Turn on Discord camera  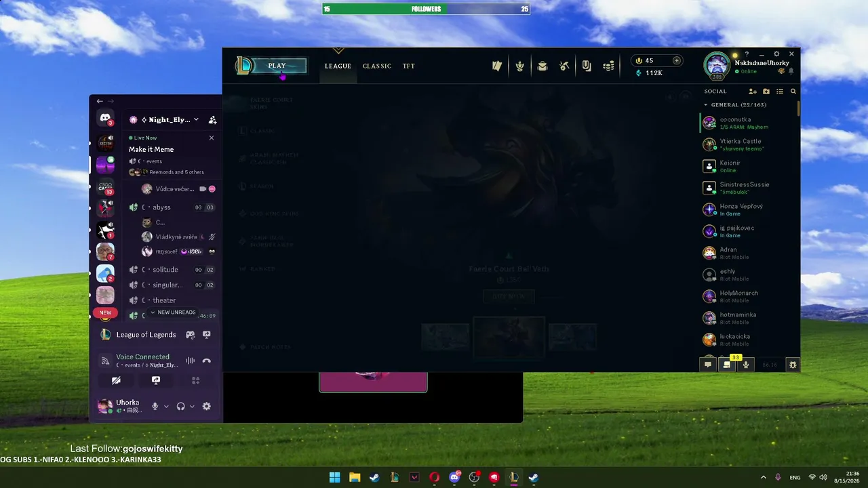116,381
